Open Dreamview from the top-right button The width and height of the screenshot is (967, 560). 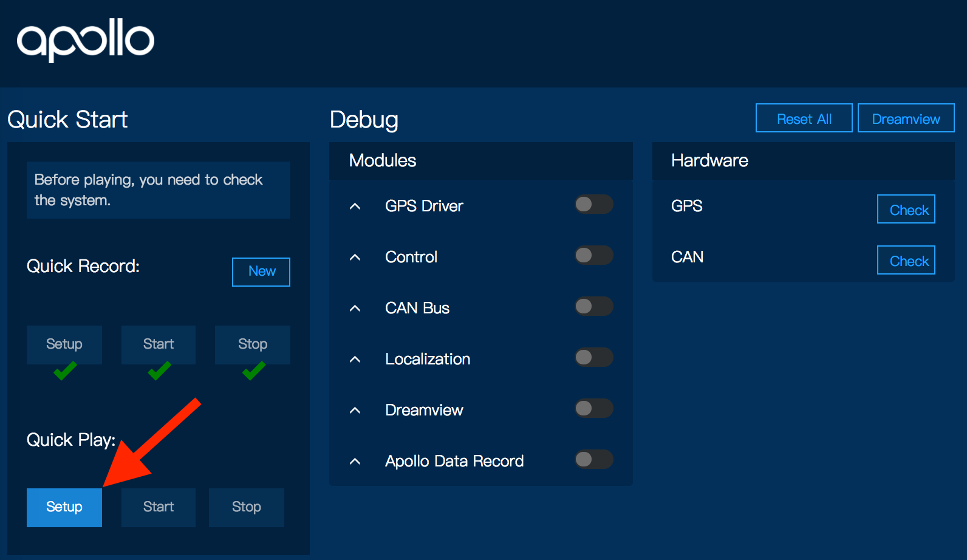tap(906, 118)
